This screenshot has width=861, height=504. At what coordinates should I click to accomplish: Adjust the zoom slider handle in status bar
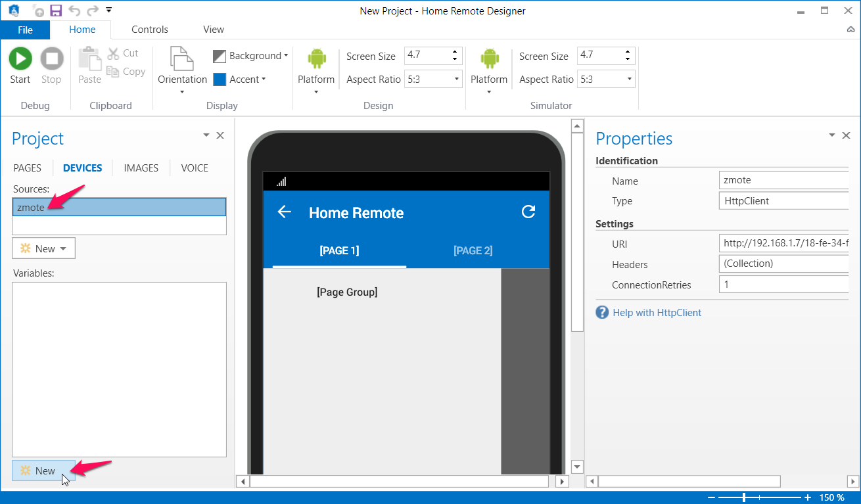[x=744, y=497]
